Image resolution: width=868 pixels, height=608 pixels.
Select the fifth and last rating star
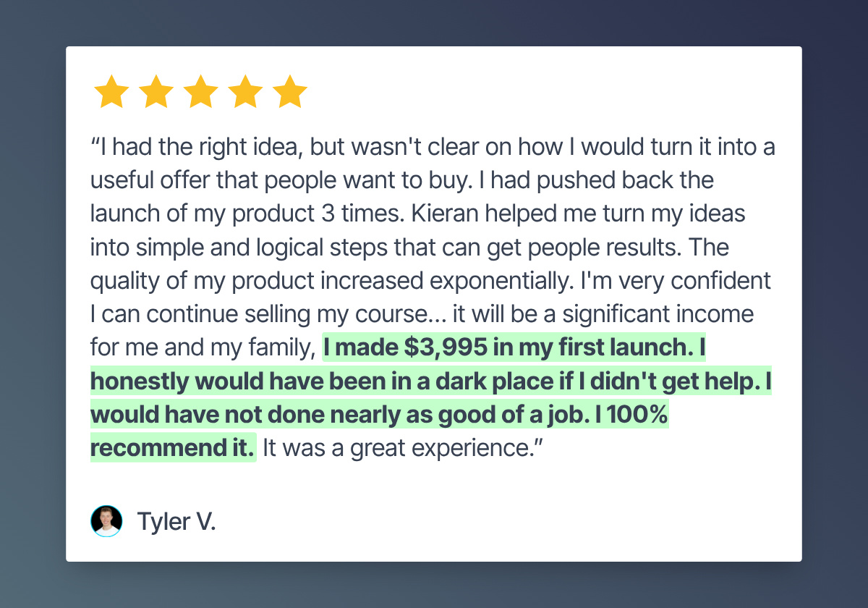[290, 92]
